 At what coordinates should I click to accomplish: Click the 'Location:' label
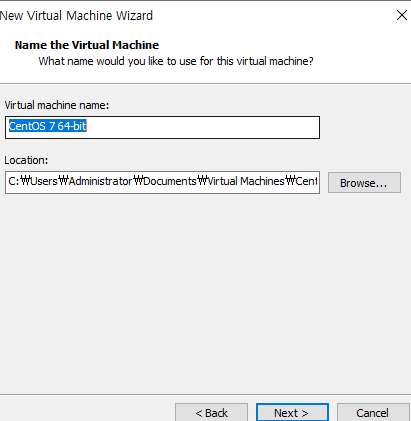26,160
